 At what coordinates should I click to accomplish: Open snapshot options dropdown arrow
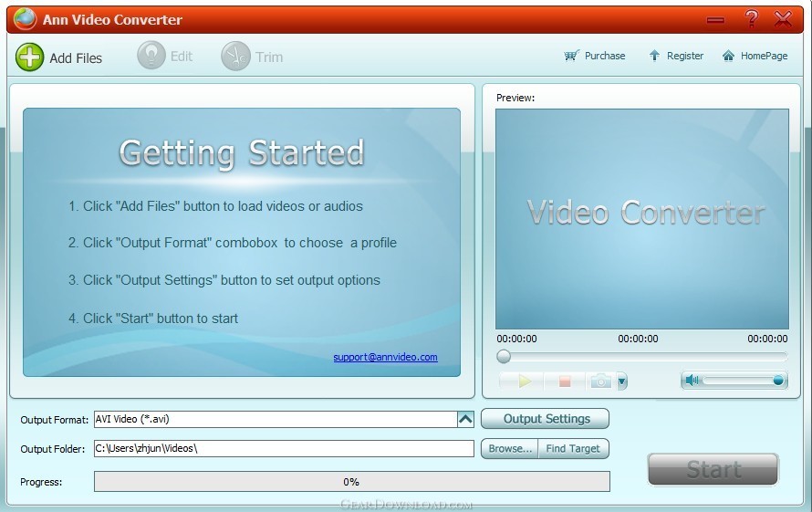tap(622, 381)
